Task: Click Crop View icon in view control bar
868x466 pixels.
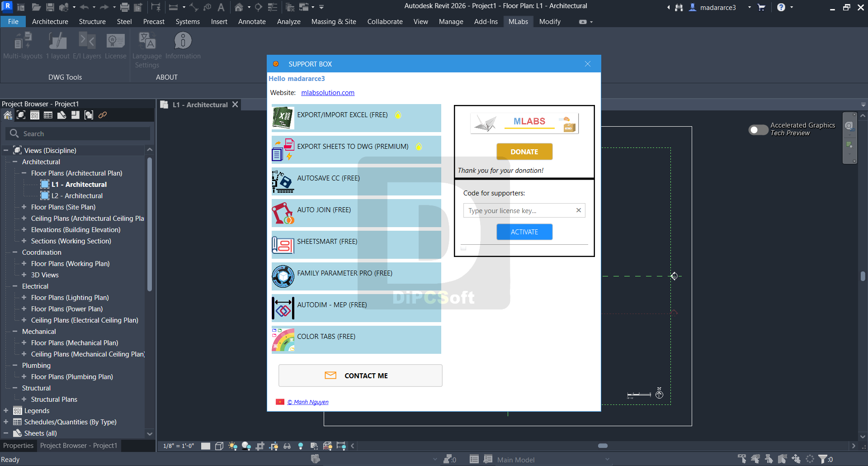Action: 260,446
